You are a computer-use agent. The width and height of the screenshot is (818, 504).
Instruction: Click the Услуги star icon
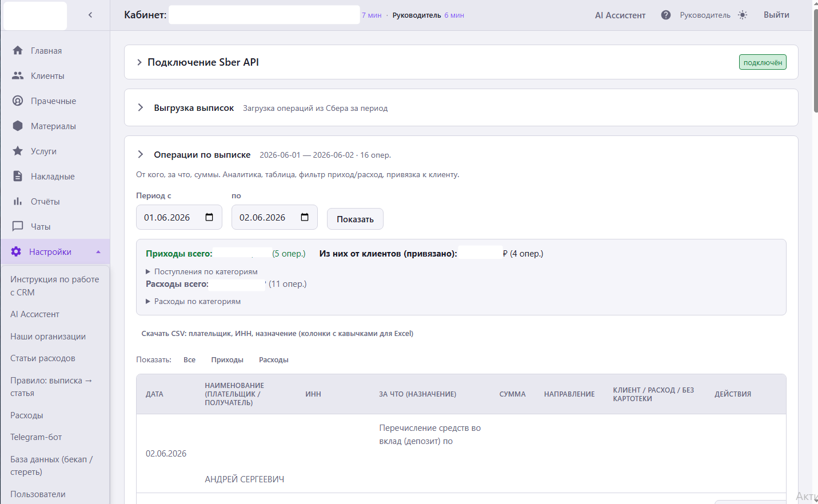[18, 151]
